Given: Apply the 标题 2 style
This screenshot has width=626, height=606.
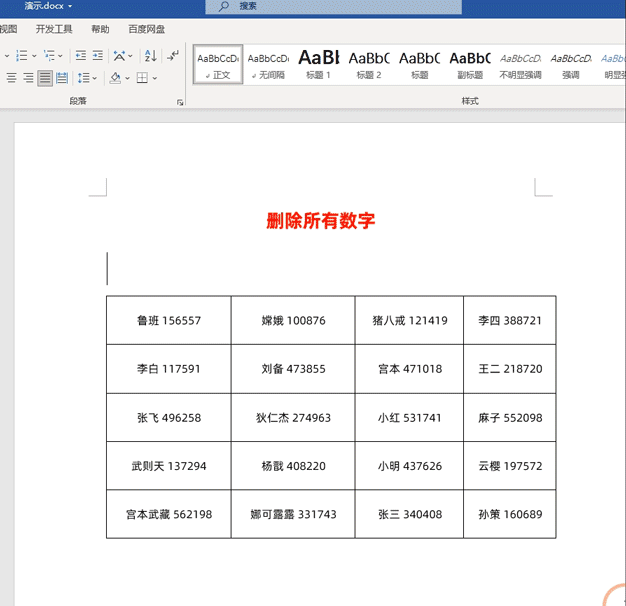Looking at the screenshot, I should click(x=369, y=64).
